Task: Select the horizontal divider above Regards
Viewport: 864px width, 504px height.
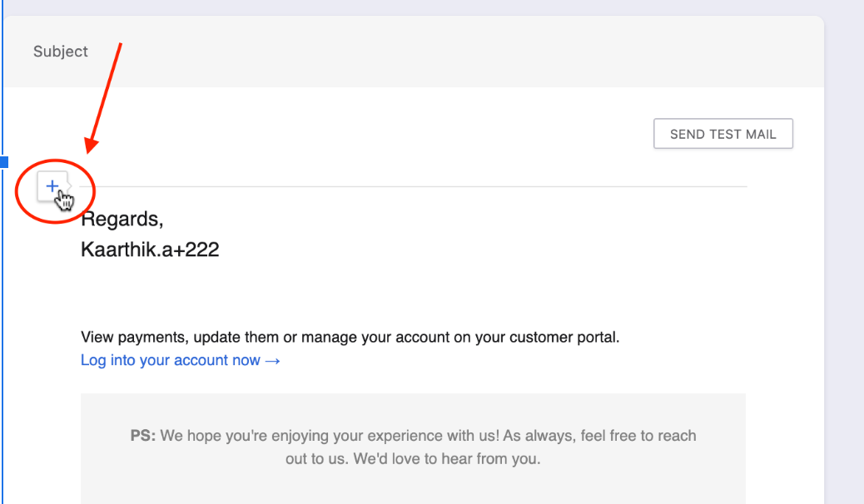Action: [416, 186]
